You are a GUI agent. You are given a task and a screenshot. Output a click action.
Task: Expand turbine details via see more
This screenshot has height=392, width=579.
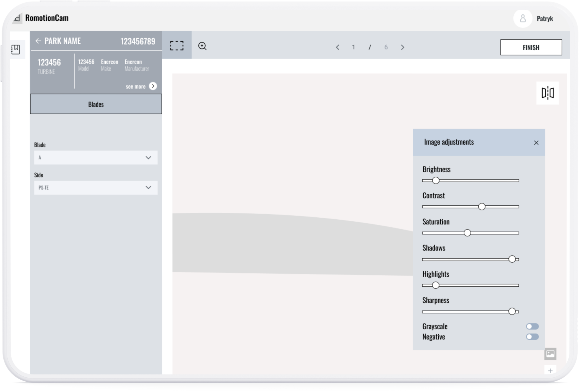pyautogui.click(x=153, y=86)
